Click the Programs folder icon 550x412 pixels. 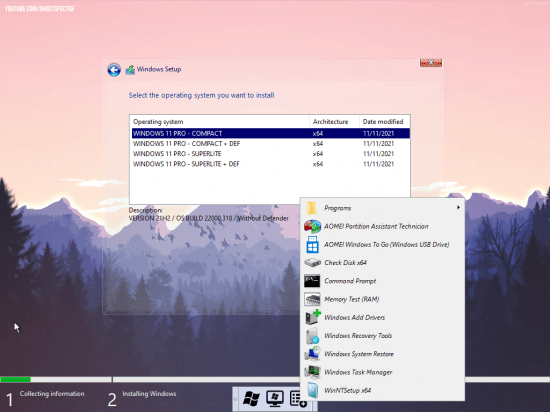point(311,208)
